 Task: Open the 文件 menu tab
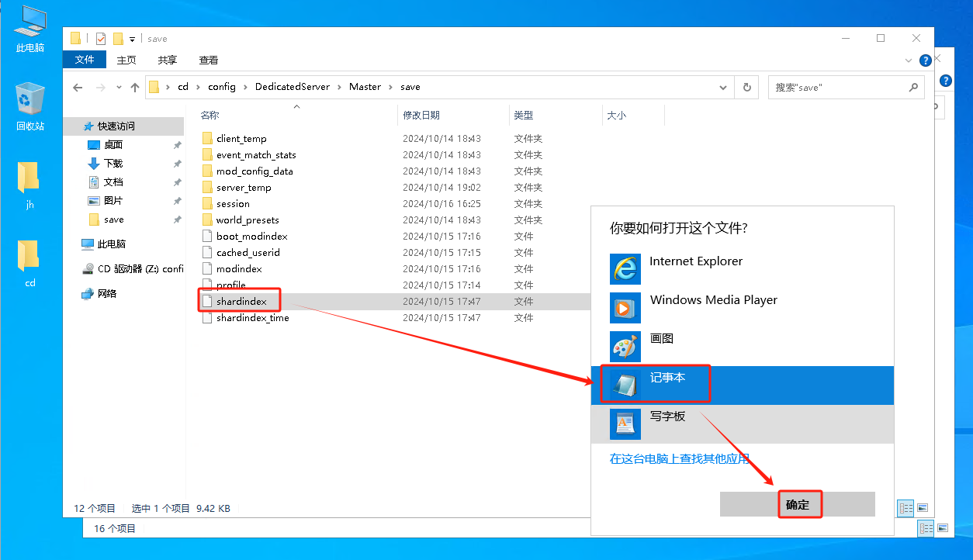coord(85,60)
